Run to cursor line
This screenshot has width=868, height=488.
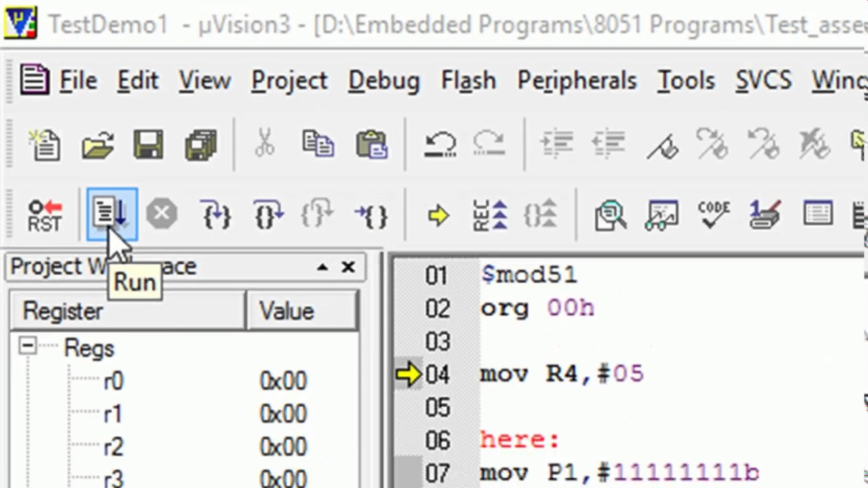[371, 216]
